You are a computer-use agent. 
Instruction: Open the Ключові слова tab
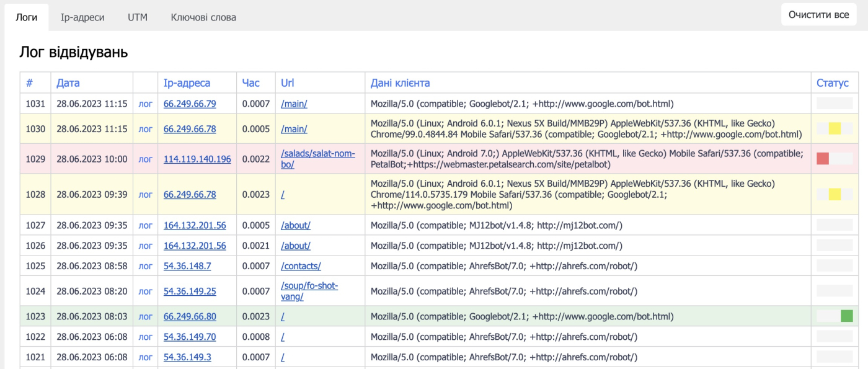tap(203, 17)
